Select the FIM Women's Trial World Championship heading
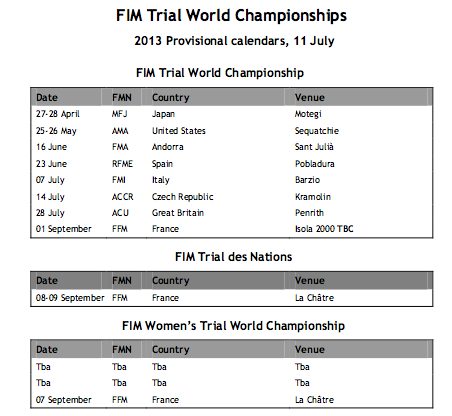Screen dimensions: 452x416 click(x=233, y=326)
